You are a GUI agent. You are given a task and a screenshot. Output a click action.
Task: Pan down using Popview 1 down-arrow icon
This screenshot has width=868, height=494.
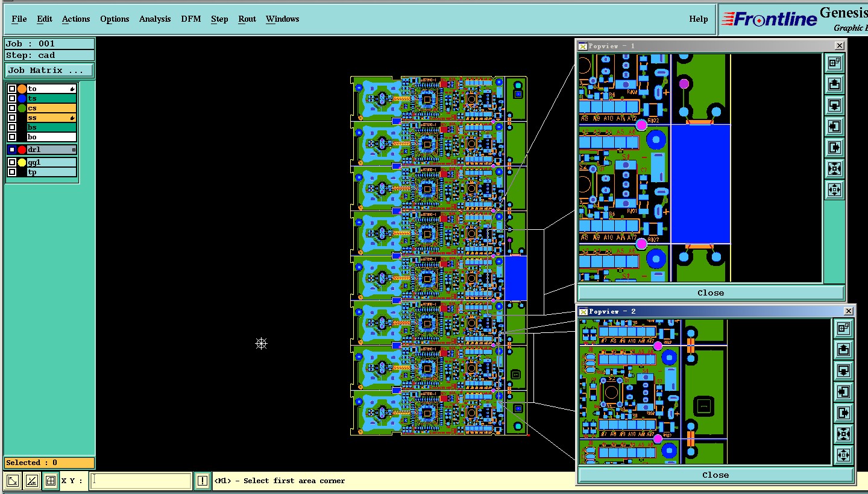point(834,105)
